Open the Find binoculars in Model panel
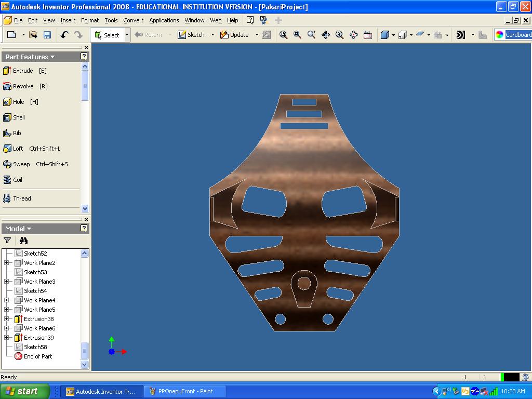 click(x=23, y=241)
